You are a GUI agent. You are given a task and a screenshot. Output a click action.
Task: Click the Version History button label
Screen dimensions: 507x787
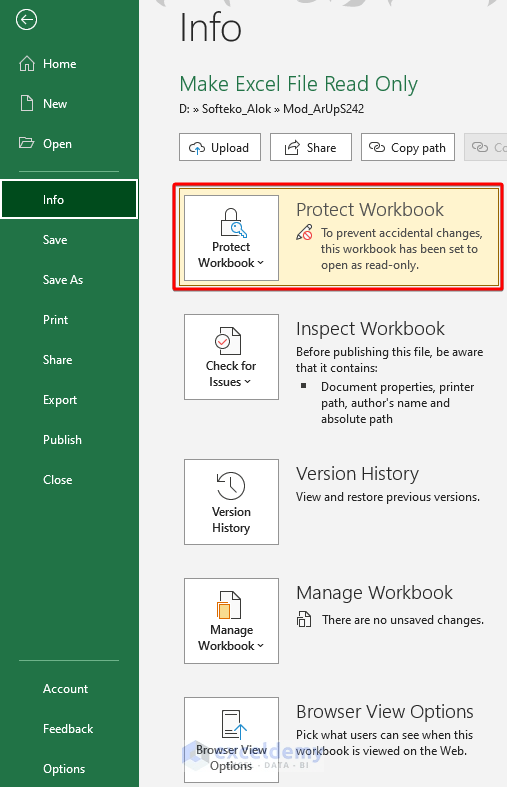click(231, 520)
